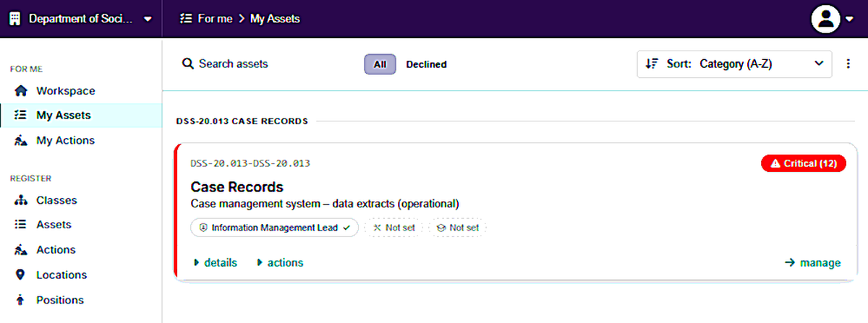
Task: Expand the Department organization dropdown
Action: [81, 19]
